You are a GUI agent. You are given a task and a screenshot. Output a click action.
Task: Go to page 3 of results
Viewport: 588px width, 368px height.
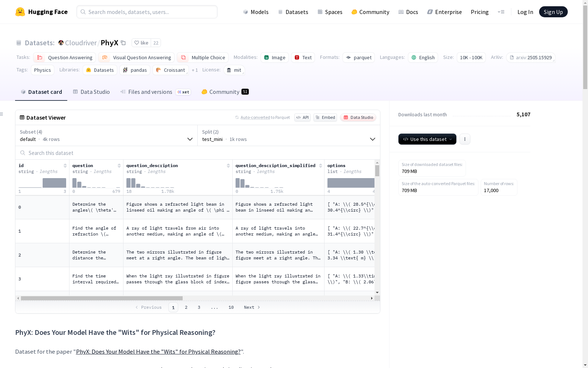(199, 307)
